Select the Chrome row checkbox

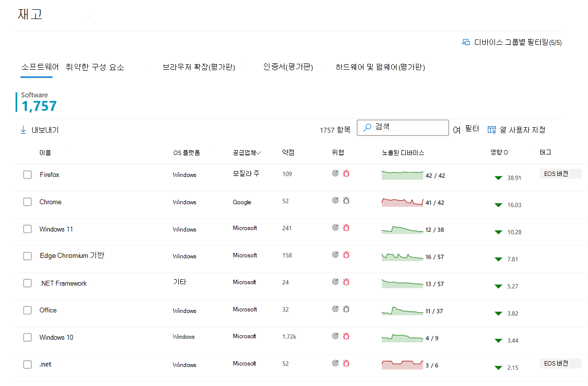pyautogui.click(x=28, y=202)
